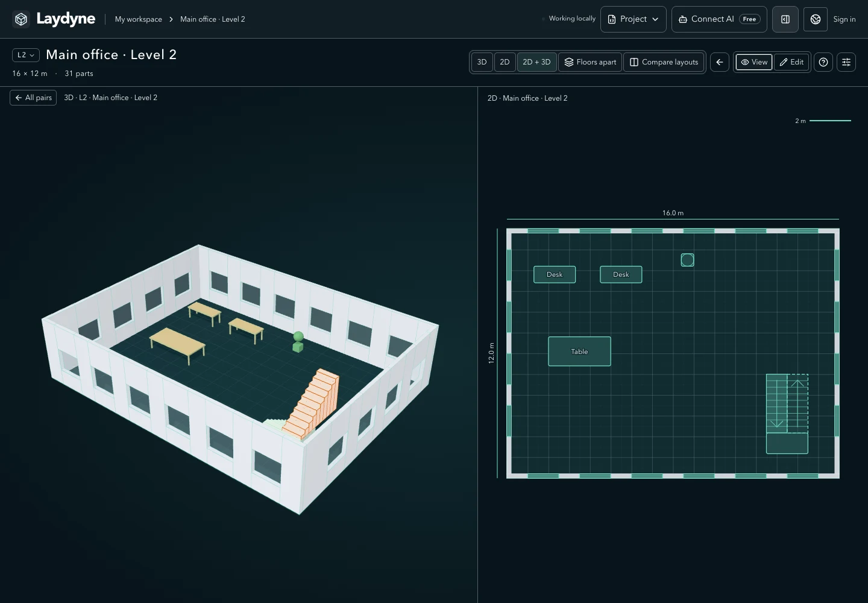The image size is (868, 603).
Task: Expand the Project dropdown menu
Action: click(x=634, y=19)
